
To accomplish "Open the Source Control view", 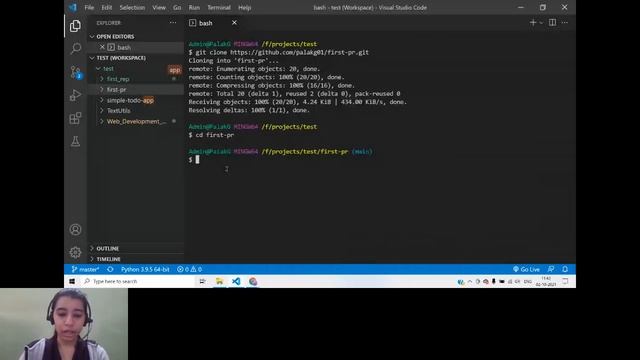I will 75,72.
